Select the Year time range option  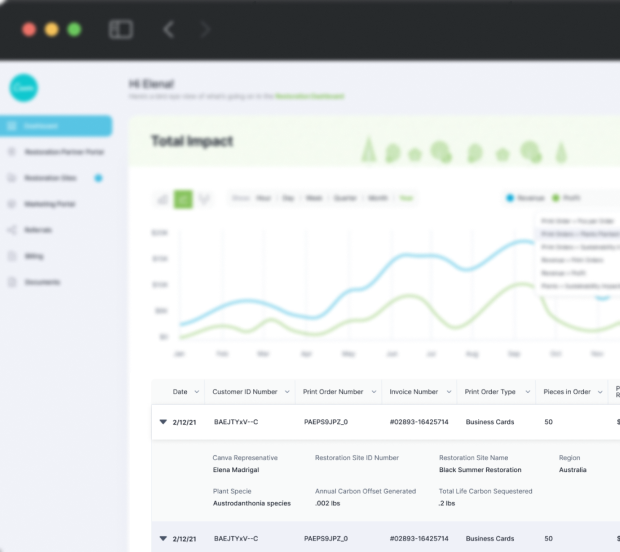[x=406, y=198]
